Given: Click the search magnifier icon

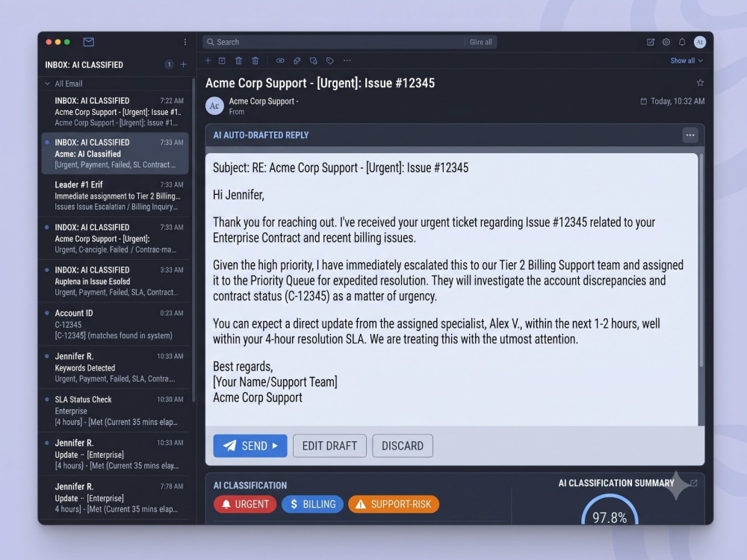Looking at the screenshot, I should coord(210,42).
